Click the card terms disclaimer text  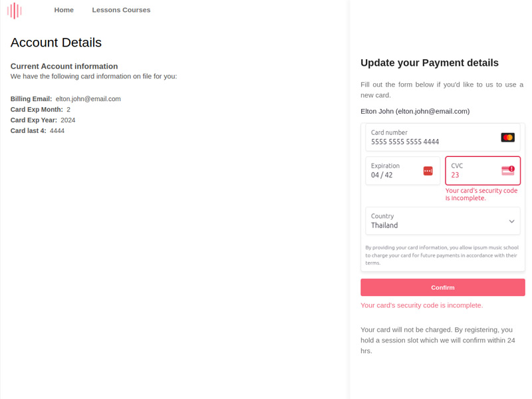coord(442,255)
